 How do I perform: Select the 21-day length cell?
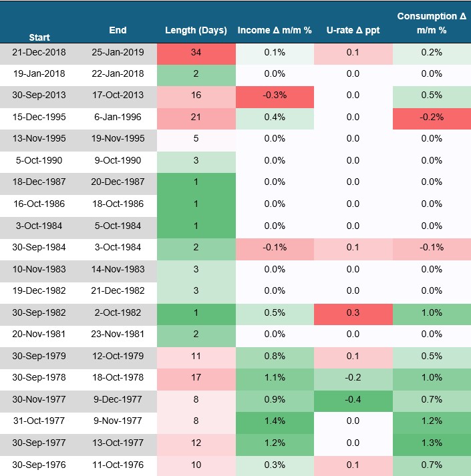click(196, 117)
